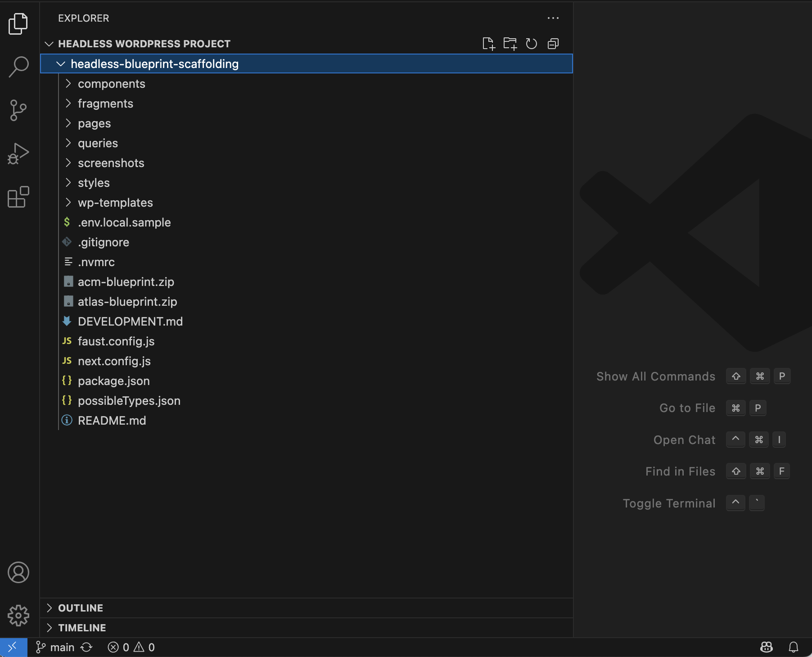
Task: Click the remote connection indicator
Action: coord(13,647)
